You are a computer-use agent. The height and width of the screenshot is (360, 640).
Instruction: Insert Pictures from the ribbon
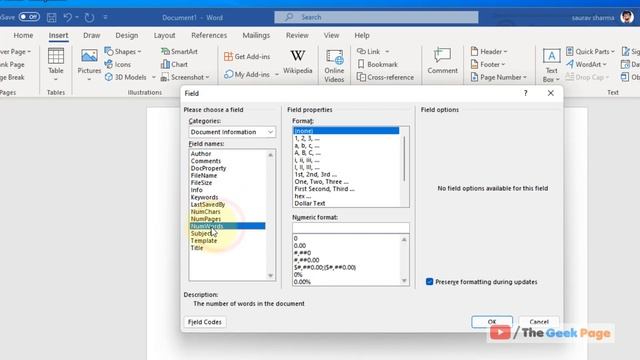tap(89, 64)
